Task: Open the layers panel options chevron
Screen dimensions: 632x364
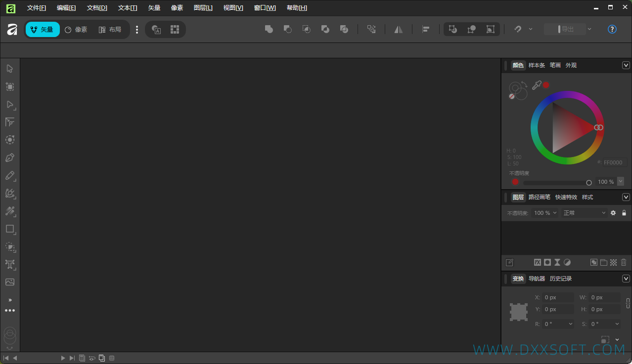Action: click(x=626, y=197)
